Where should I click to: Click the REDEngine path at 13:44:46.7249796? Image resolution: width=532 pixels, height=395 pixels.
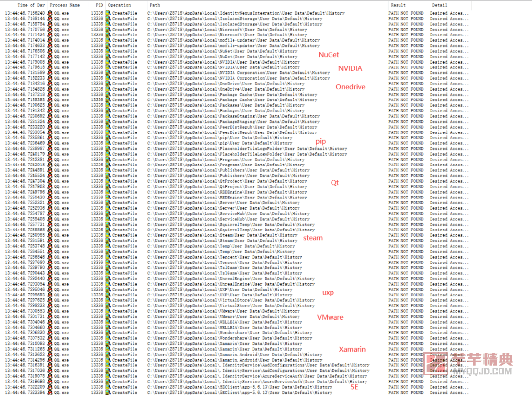(227, 192)
